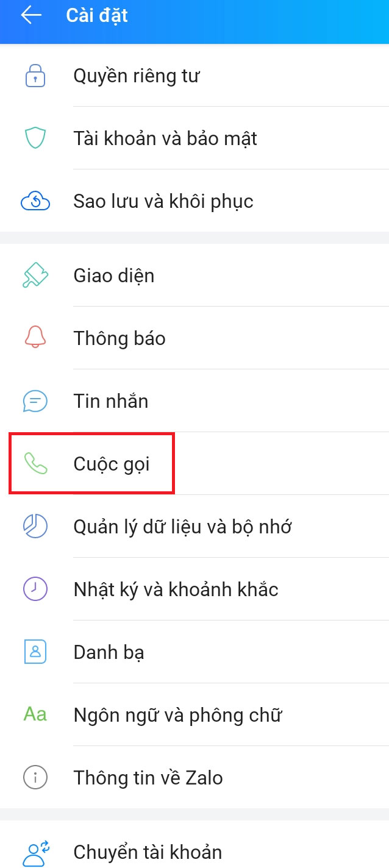Image resolution: width=389 pixels, height=868 pixels.
Task: Select the green phone icon for Cuộc gọi
Action: point(35,463)
